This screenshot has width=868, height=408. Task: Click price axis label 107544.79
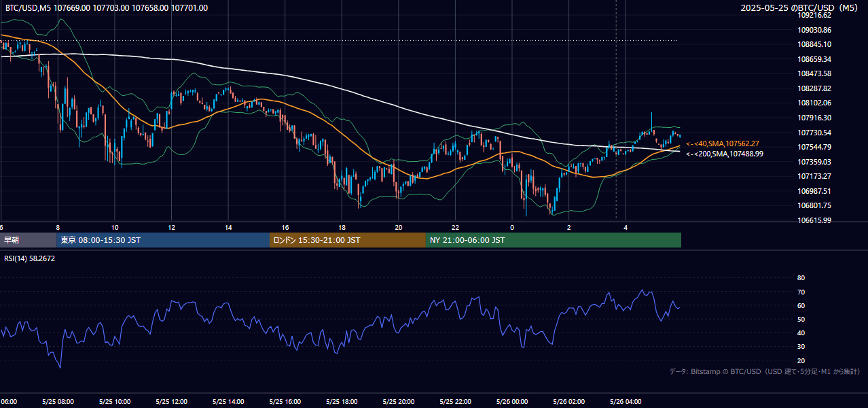pos(814,147)
